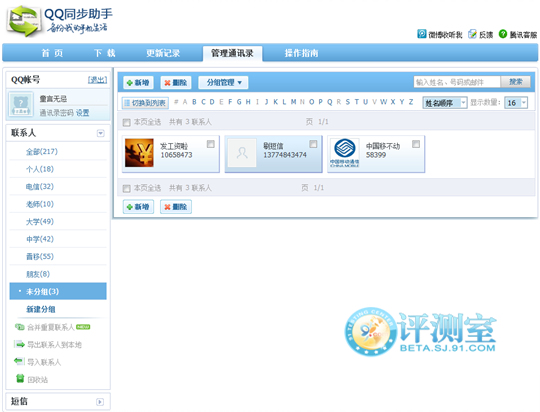
Task: Click the number 13774843474
Action: coord(285,155)
